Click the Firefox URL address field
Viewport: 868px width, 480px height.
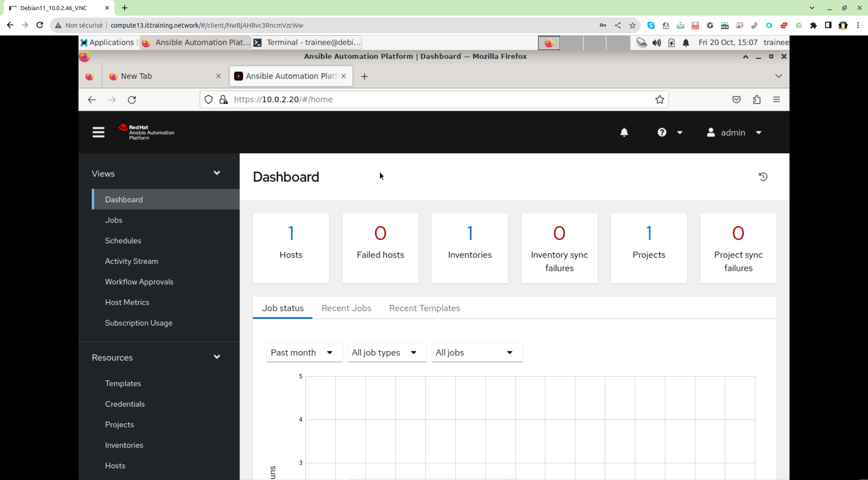(x=434, y=100)
